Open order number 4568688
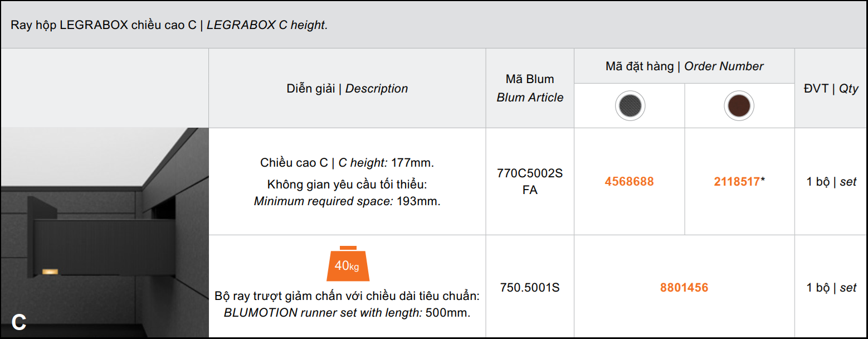Screen dimensions: 868x339 pyautogui.click(x=629, y=182)
